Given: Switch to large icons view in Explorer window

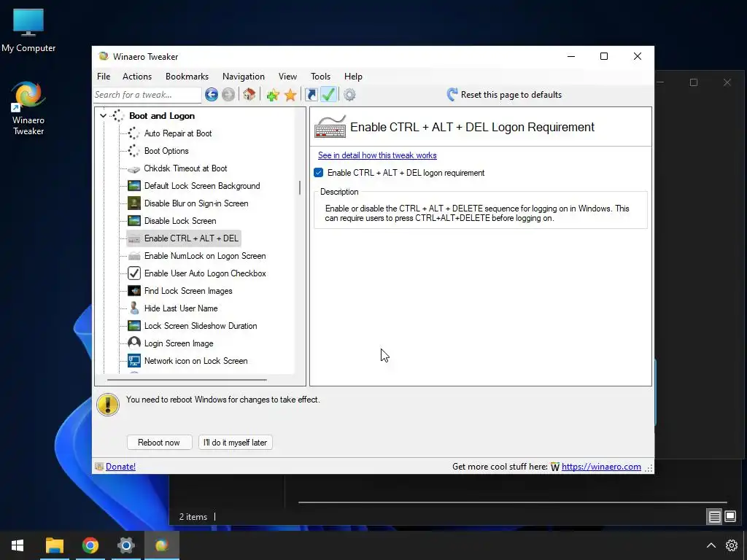Looking at the screenshot, I should point(730,516).
